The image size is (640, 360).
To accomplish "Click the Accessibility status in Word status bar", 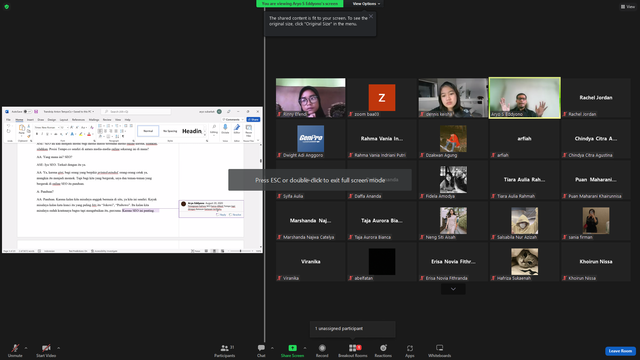I will [x=104, y=251].
